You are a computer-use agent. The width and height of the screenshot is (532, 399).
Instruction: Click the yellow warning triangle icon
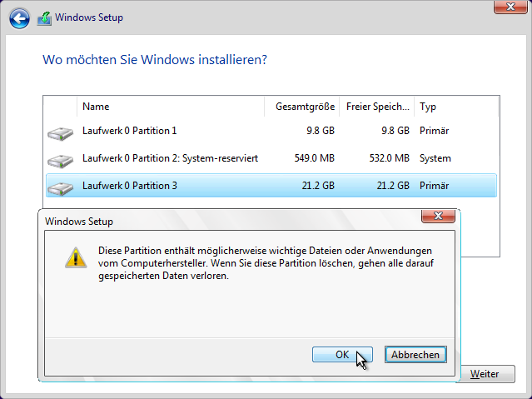click(x=76, y=257)
